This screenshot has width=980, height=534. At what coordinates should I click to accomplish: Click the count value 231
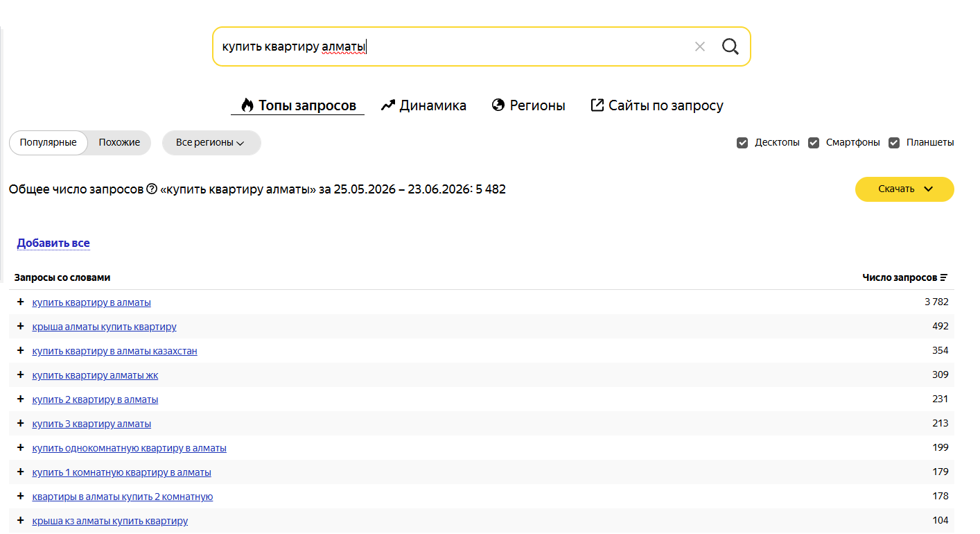940,399
